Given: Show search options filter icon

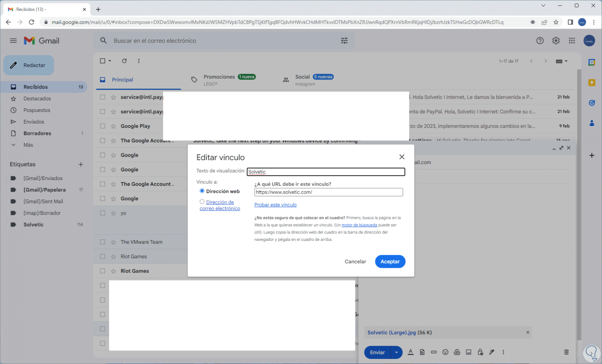Looking at the screenshot, I should click(344, 40).
